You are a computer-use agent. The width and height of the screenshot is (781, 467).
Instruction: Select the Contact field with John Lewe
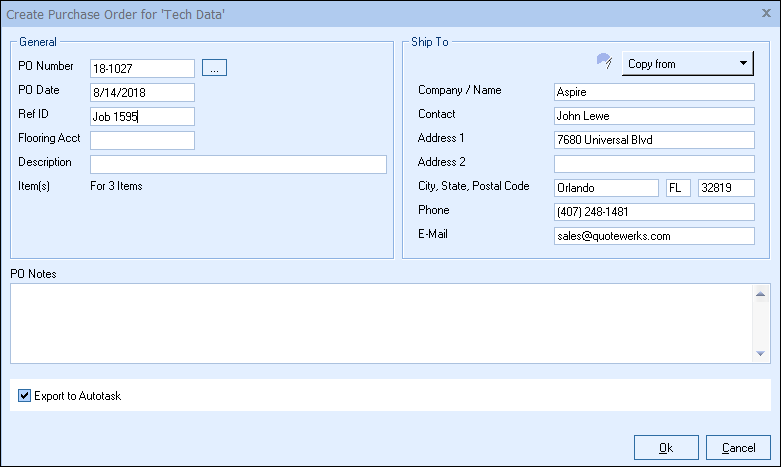653,116
